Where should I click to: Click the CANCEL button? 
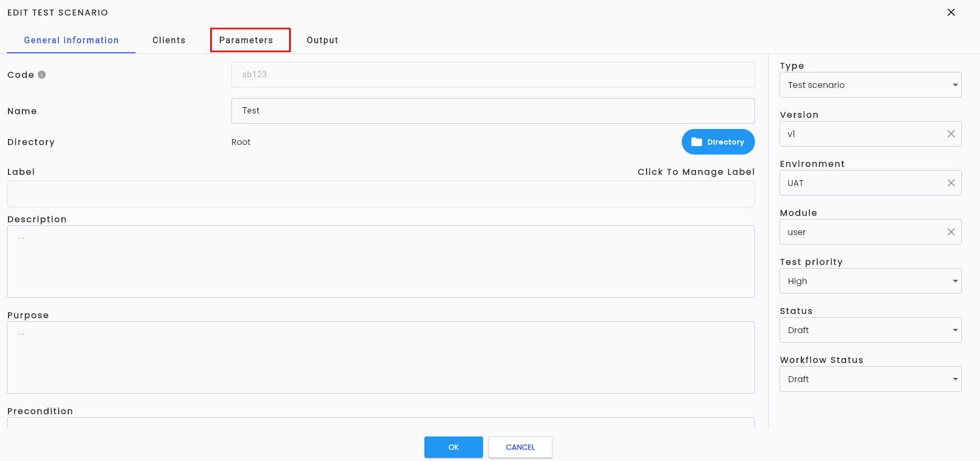[x=520, y=447]
